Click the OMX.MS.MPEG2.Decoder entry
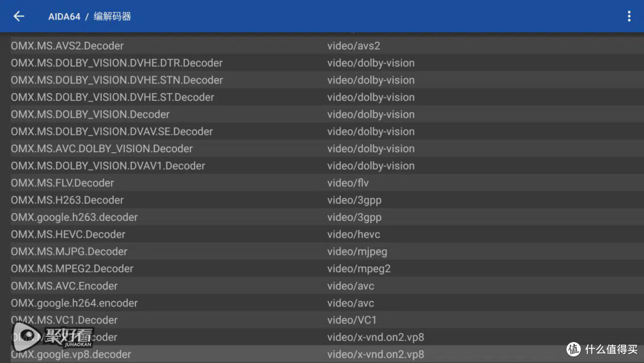 click(72, 269)
